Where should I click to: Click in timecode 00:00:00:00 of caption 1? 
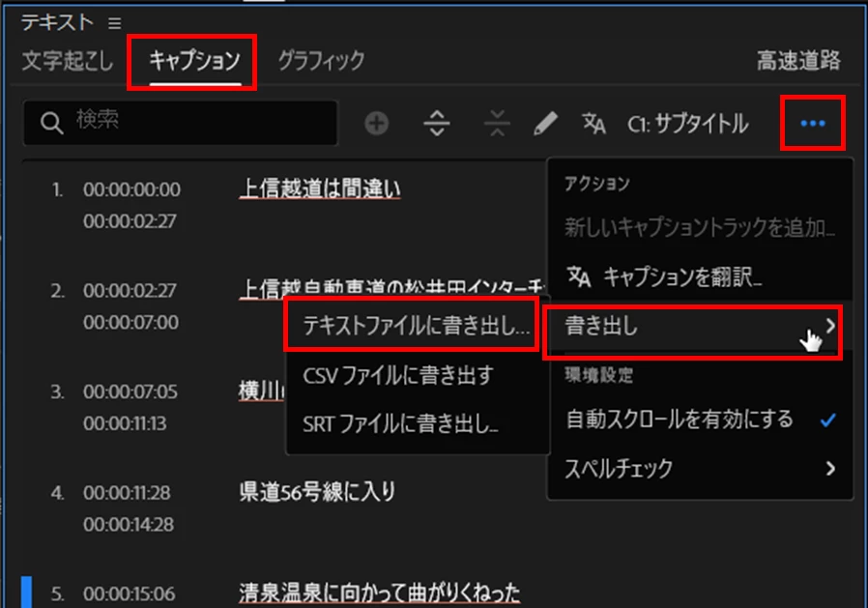(x=131, y=189)
